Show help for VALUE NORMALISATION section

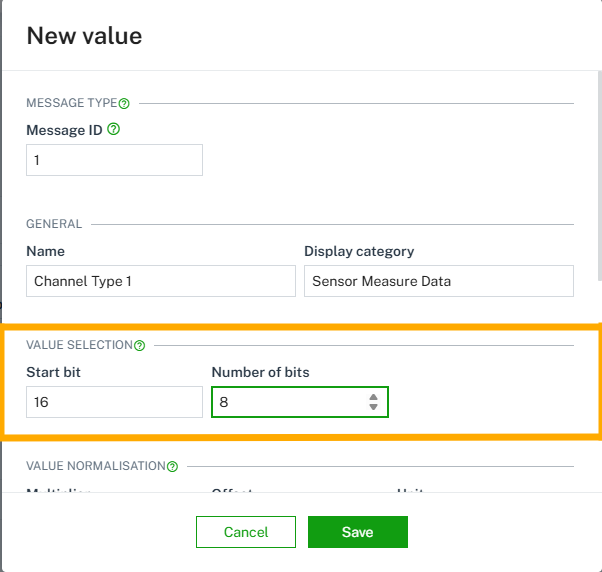173,466
